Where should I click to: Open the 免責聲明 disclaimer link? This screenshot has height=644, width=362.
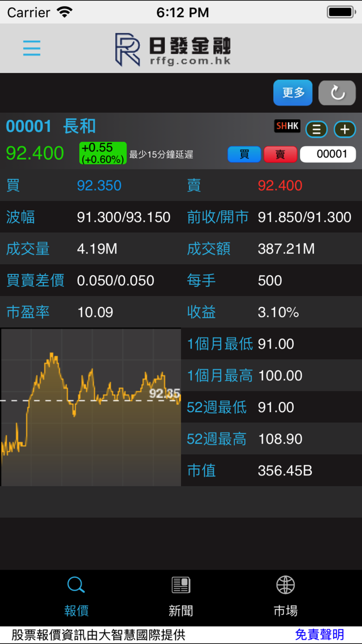tap(319, 635)
